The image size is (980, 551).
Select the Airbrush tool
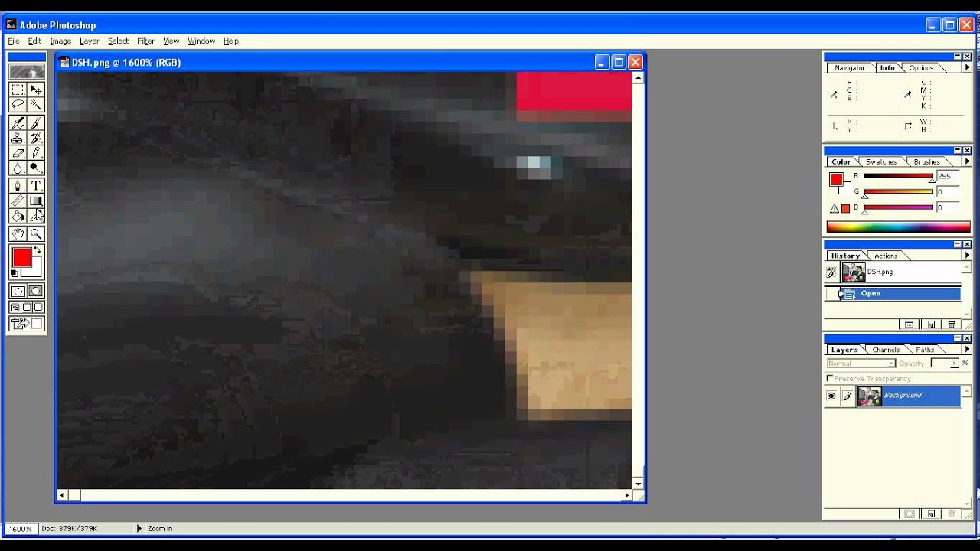point(18,122)
